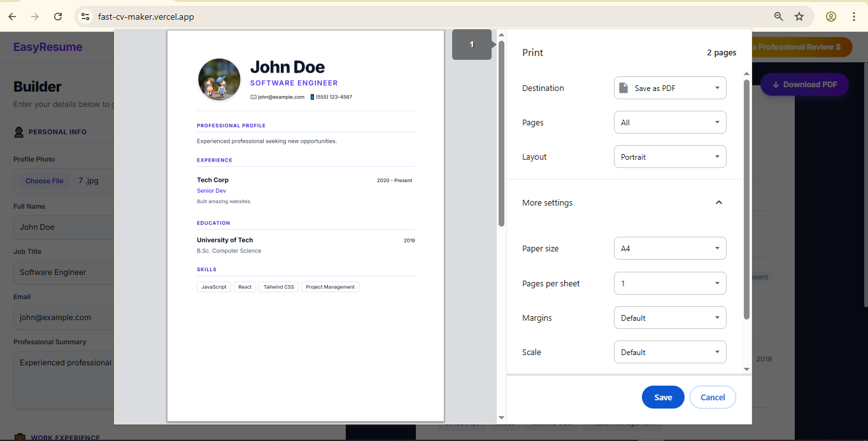The height and width of the screenshot is (441, 868).
Task: Collapse the More settings section
Action: [x=718, y=202]
